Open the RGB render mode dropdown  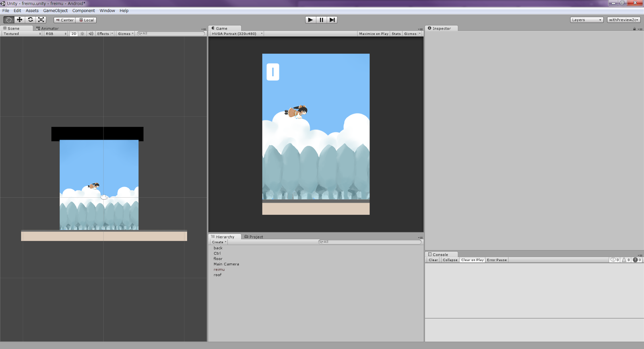pyautogui.click(x=56, y=34)
